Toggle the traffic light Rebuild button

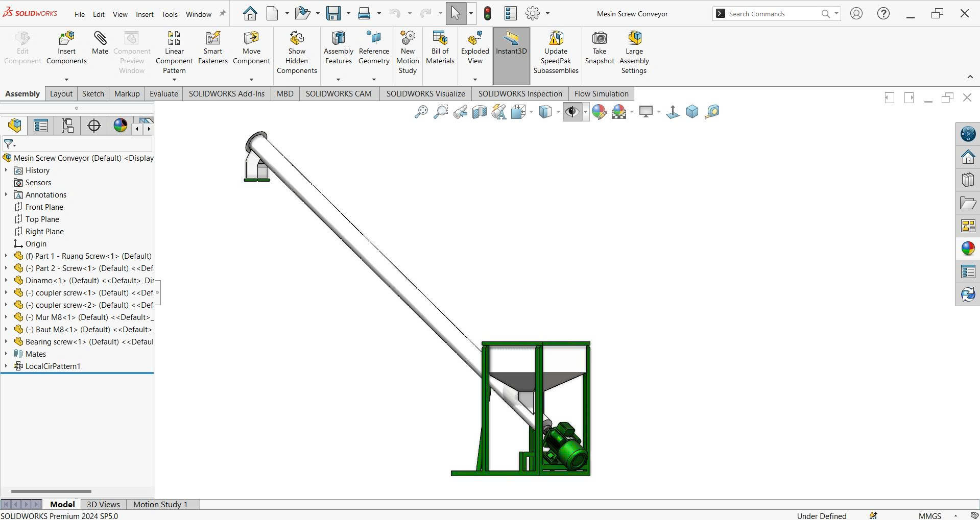[488, 14]
